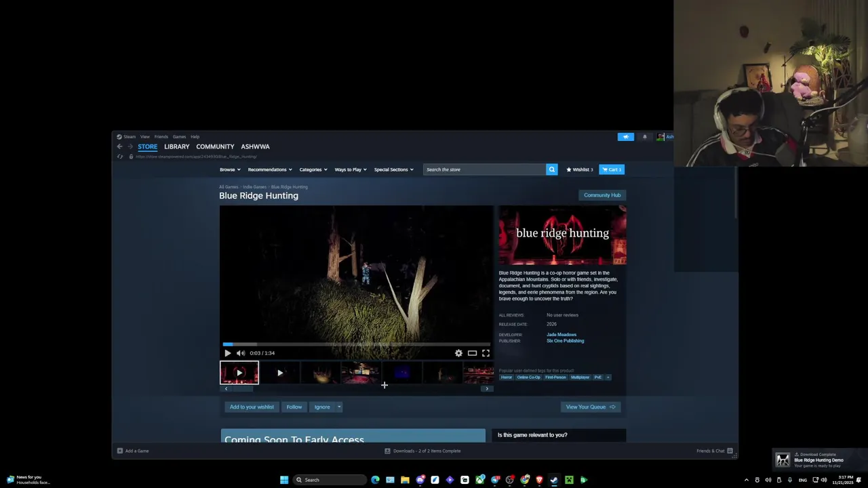Viewport: 868px width, 488px height.
Task: Open the Wishlist page
Action: pos(580,169)
